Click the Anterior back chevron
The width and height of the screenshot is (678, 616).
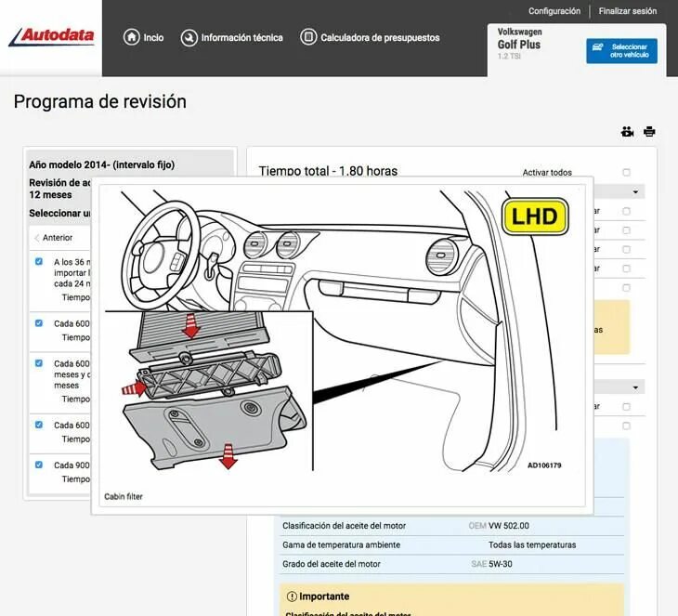pos(37,238)
